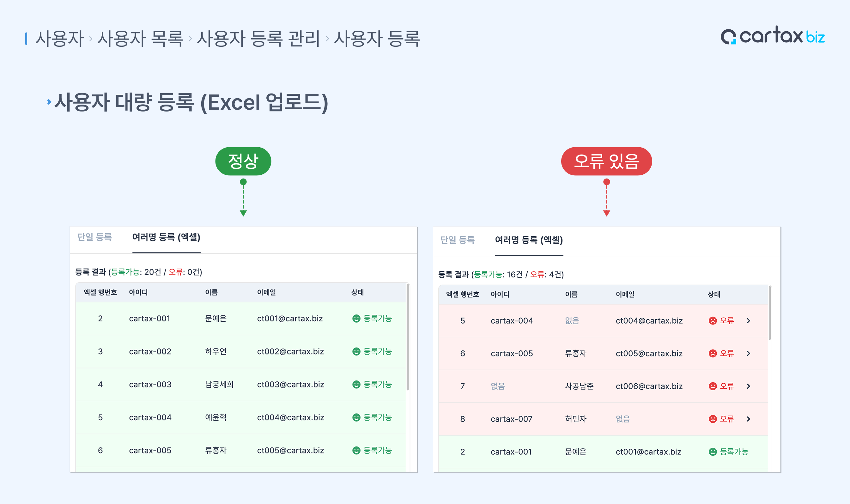
Task: Select 여러명 등록 (엑셀) tab in left panel
Action: click(166, 237)
